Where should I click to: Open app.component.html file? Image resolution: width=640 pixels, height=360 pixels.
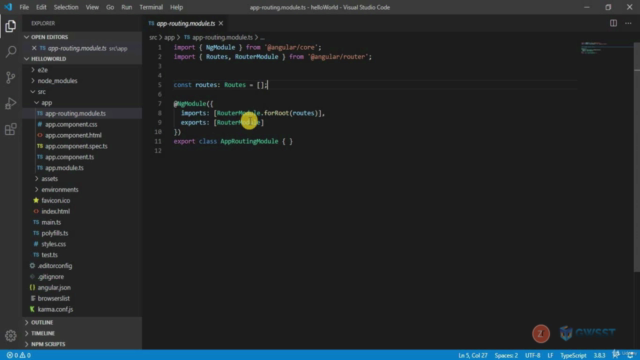tap(82, 135)
